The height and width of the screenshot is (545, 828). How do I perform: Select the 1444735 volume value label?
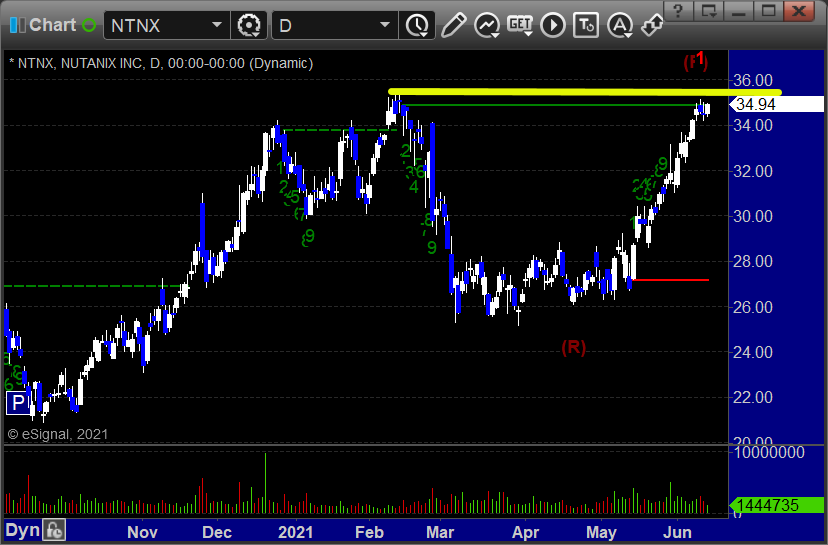[x=776, y=505]
